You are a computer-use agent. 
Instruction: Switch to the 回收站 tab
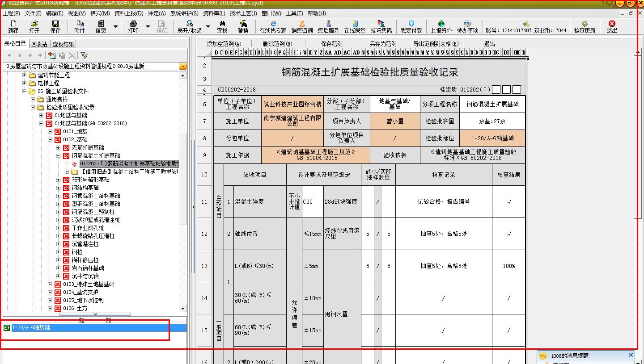point(39,44)
